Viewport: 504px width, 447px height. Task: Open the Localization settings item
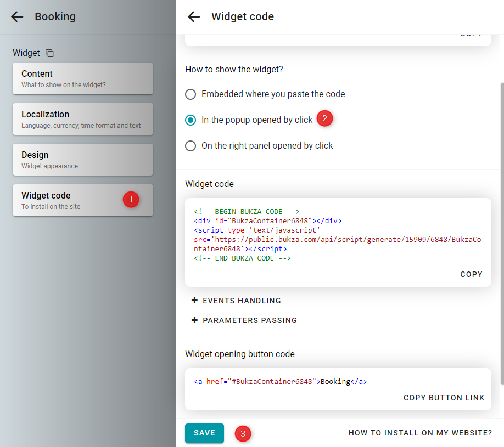pos(83,119)
